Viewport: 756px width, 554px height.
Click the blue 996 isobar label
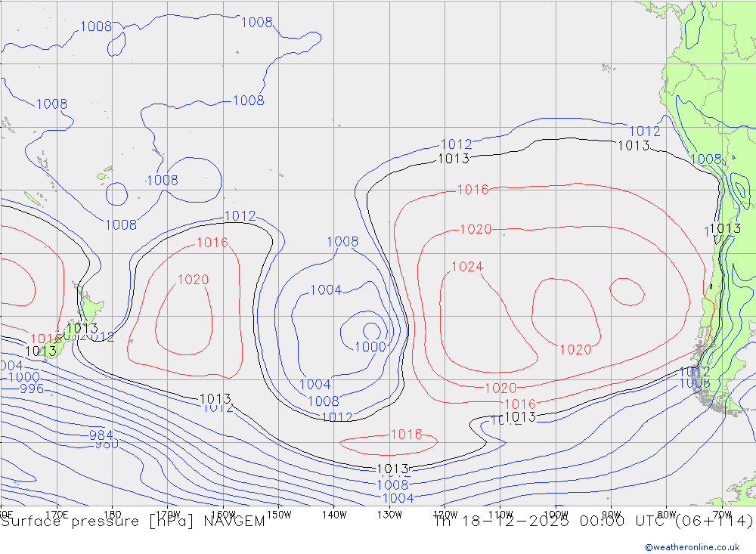[x=32, y=388]
